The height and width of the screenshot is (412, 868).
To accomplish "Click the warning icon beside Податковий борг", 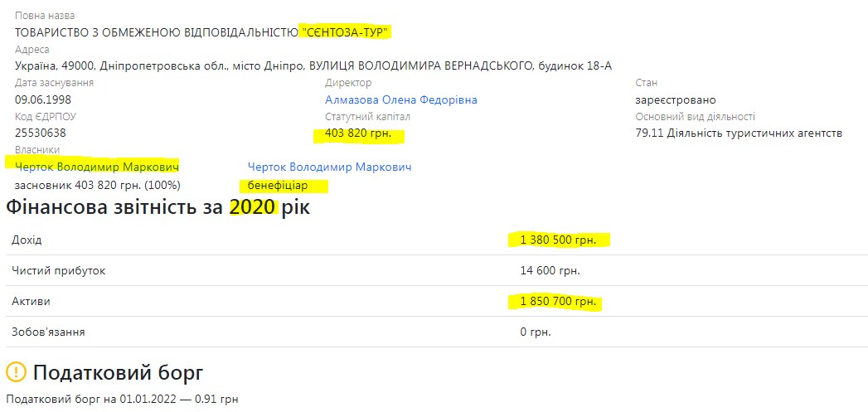I will [x=17, y=373].
